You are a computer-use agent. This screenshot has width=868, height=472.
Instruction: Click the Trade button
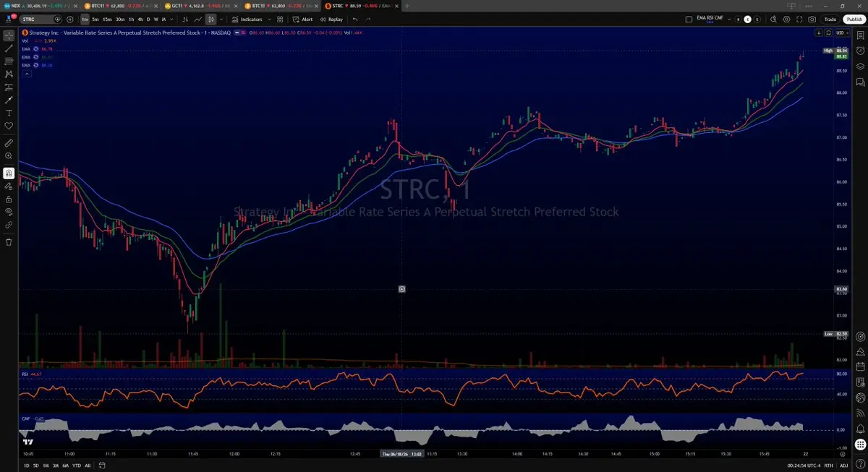[830, 20]
